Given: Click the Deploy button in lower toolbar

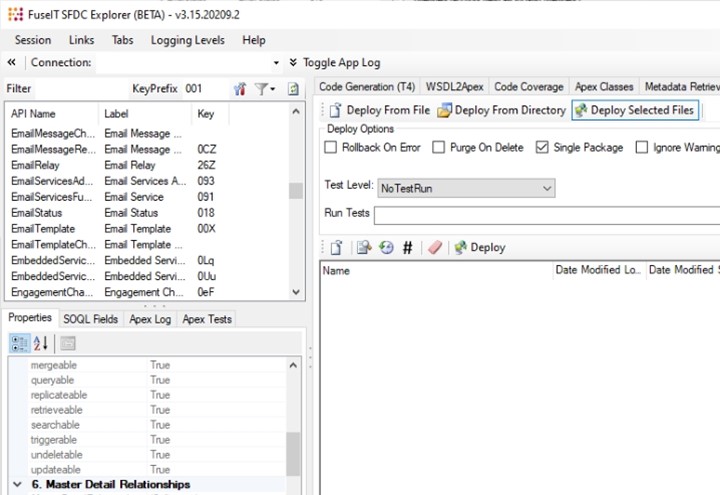Looking at the screenshot, I should pyautogui.click(x=480, y=248).
